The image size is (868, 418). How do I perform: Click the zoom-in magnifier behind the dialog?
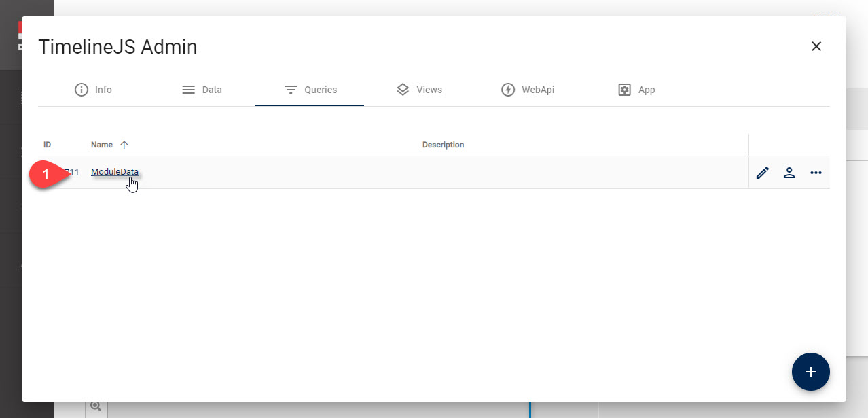(96, 406)
